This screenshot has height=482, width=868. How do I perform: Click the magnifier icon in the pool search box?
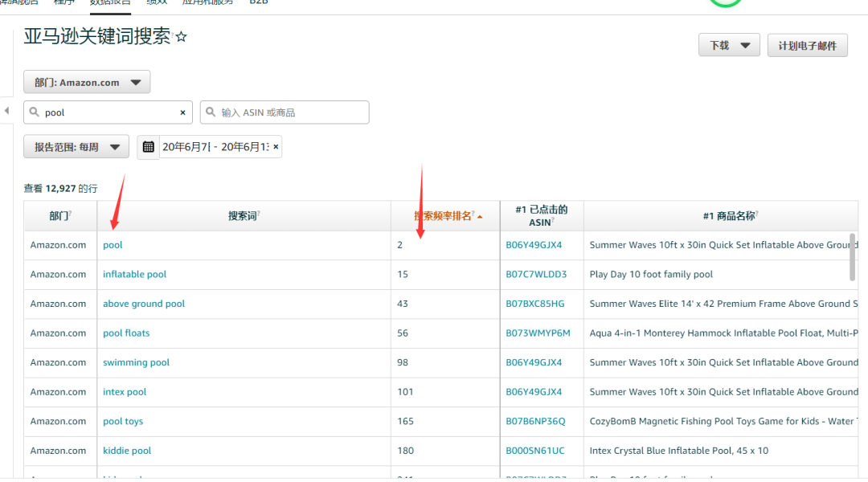[35, 112]
